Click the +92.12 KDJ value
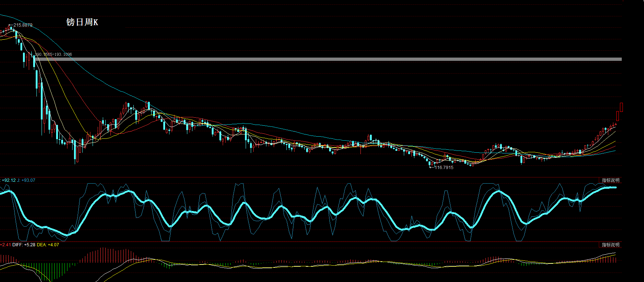This screenshot has width=644, height=282. [9, 180]
